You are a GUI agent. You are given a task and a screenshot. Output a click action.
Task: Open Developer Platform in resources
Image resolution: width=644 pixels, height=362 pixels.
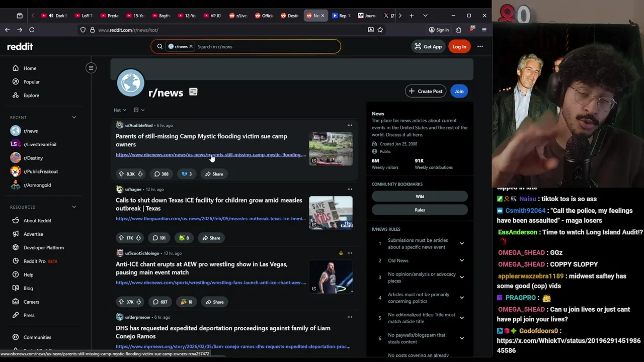pos(43,248)
